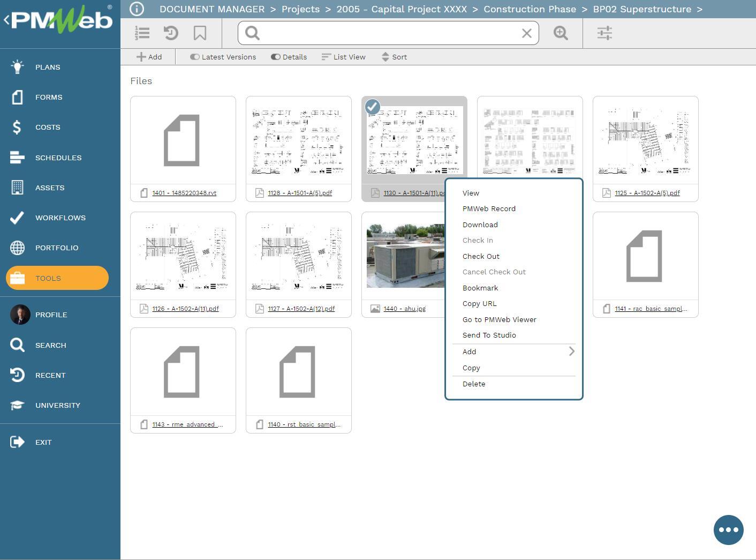Screen dimensions: 756x560
Task: Open the bookmarks icon in toolbar
Action: tap(200, 33)
